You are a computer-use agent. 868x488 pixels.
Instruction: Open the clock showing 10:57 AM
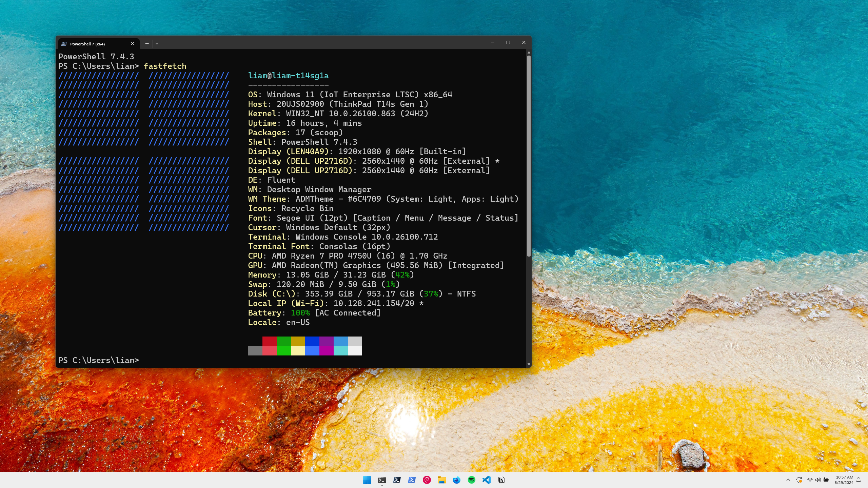[844, 480]
